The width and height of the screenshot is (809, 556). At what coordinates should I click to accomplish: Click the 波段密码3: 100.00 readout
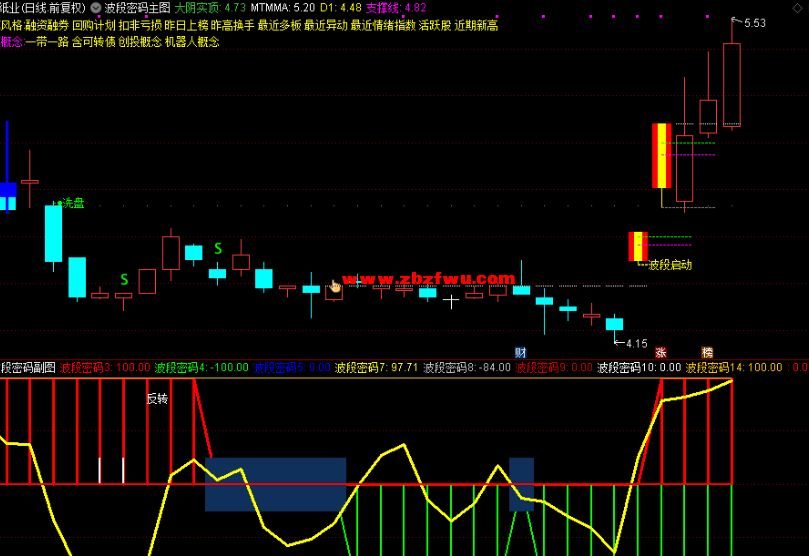pyautogui.click(x=105, y=368)
